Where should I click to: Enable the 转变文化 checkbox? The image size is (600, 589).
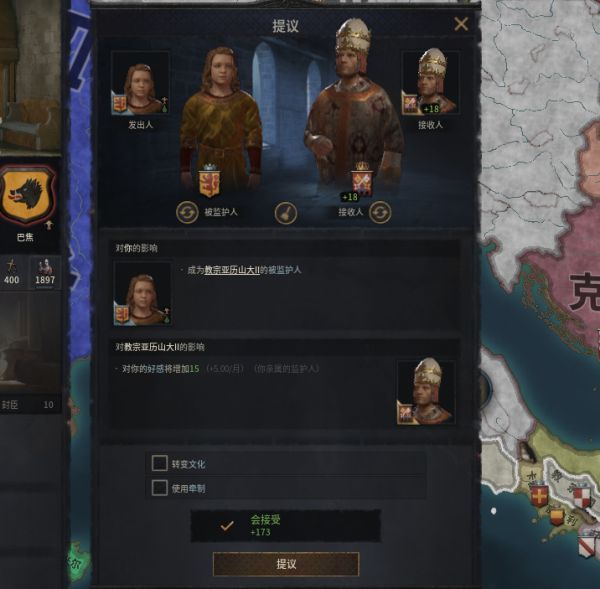[x=160, y=463]
